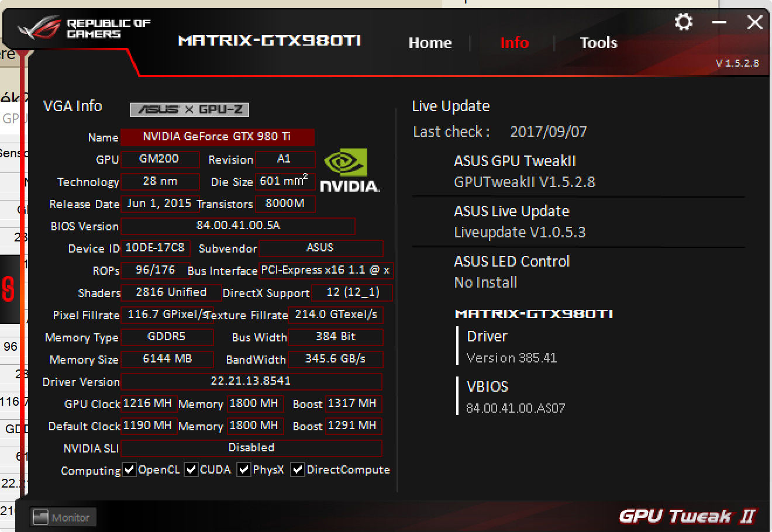Screen dimensions: 772x532
Task: Click the GPU Clock row Boost value 1317 MH
Action: tap(353, 403)
